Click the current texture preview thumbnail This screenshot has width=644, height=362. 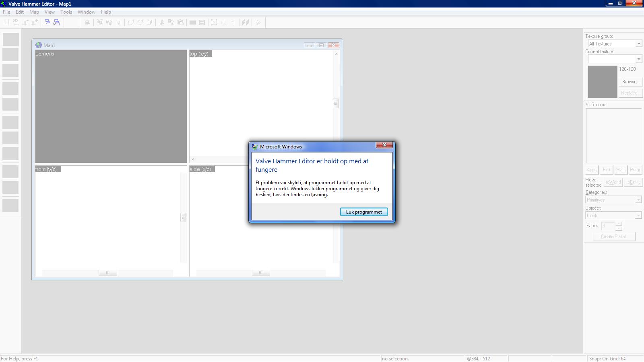[603, 82]
